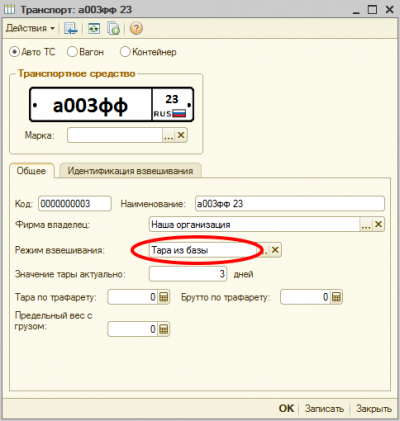Open the Фирма владелец selection ellipsis

(x=366, y=224)
